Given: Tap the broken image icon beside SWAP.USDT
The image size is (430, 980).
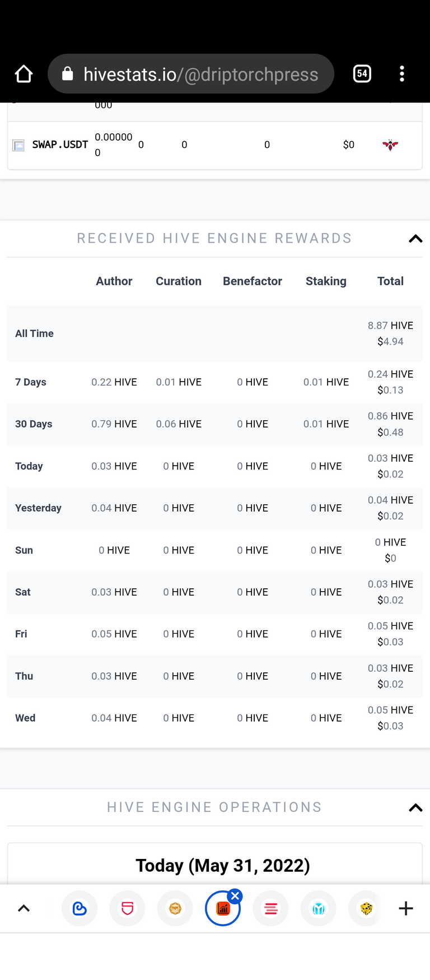Looking at the screenshot, I should click(x=18, y=146).
